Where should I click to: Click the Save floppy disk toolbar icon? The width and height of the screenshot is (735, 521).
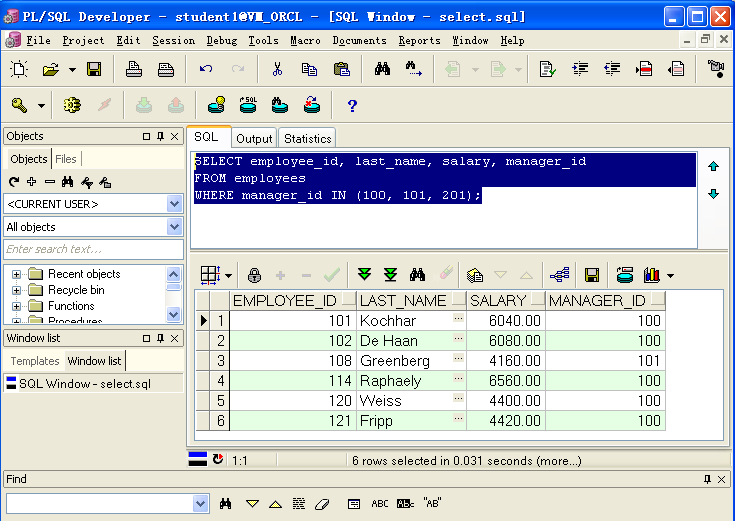click(94, 69)
